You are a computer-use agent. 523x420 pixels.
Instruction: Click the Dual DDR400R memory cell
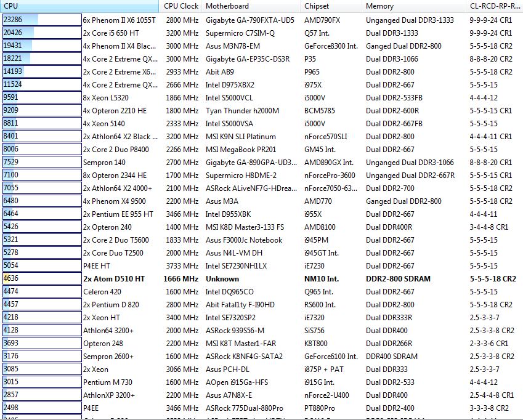(x=389, y=227)
